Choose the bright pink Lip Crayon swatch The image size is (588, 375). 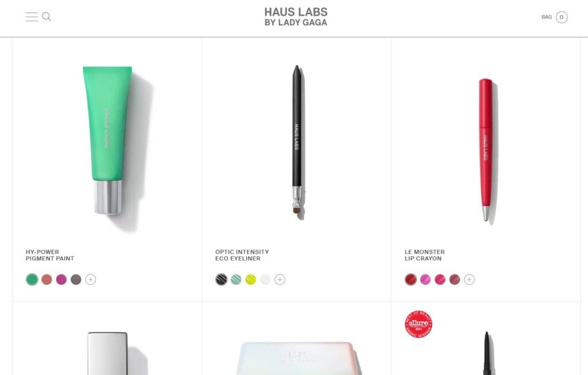point(425,279)
